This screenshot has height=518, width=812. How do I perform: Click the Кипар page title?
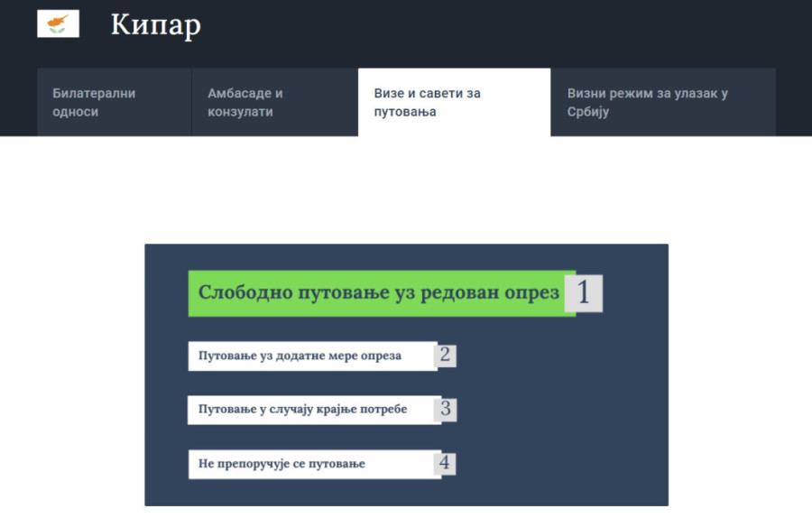tap(155, 26)
